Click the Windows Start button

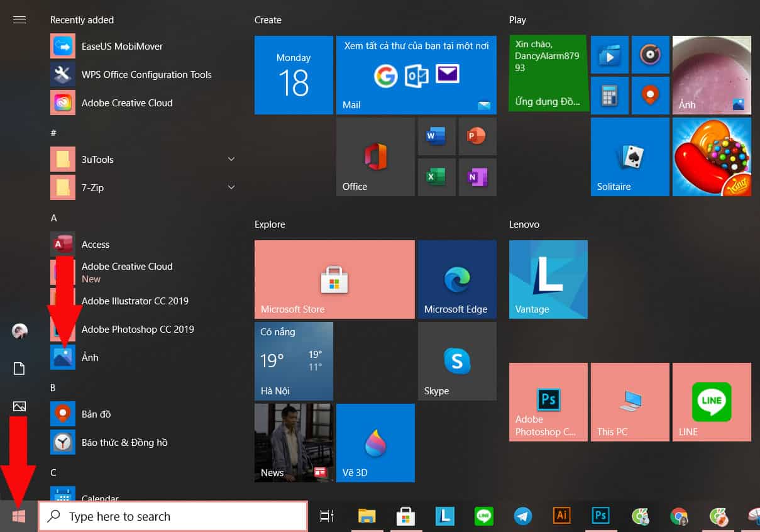click(19, 516)
